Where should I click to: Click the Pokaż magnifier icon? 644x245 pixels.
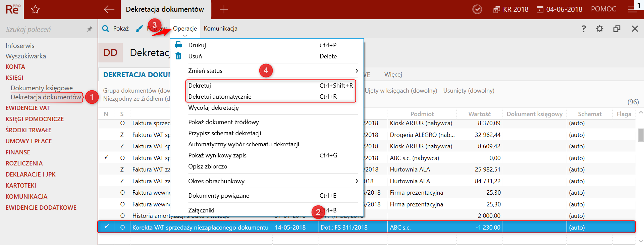pos(106,29)
